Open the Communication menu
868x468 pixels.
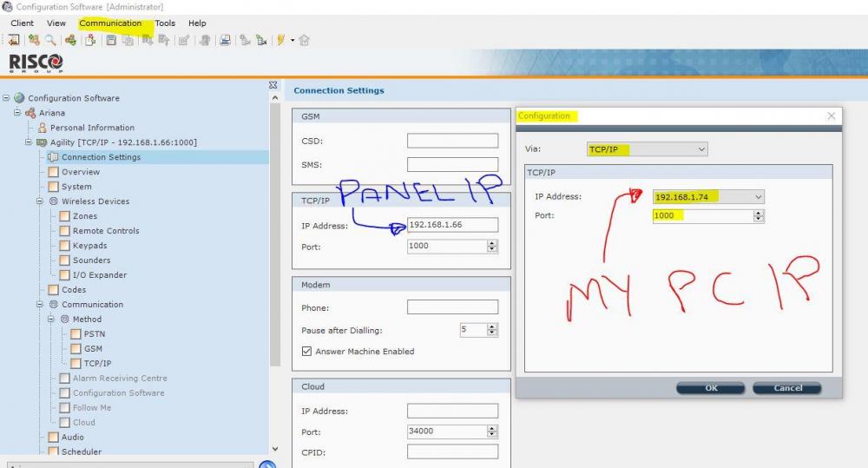coord(110,23)
